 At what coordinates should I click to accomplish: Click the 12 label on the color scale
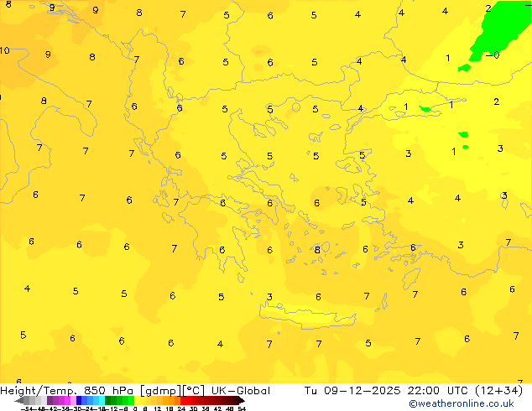(158, 409)
